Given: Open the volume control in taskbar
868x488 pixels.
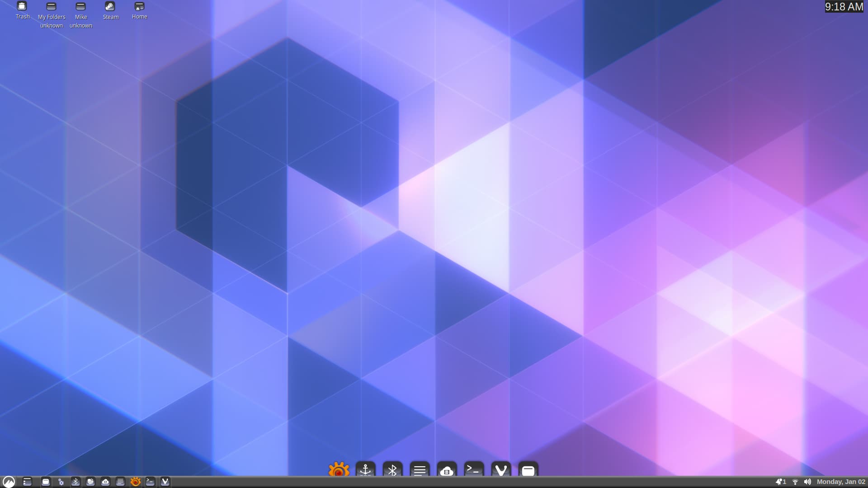Looking at the screenshot, I should pos(808,481).
